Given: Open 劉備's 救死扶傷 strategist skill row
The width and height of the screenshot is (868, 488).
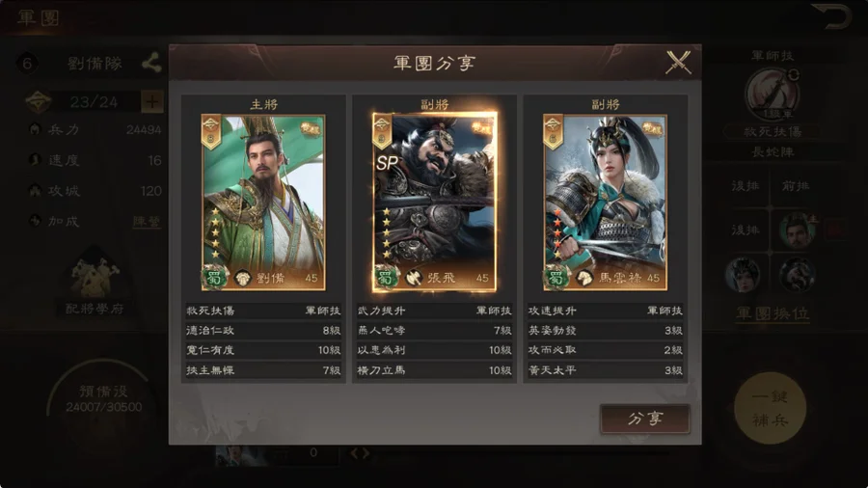Looking at the screenshot, I should [x=263, y=311].
